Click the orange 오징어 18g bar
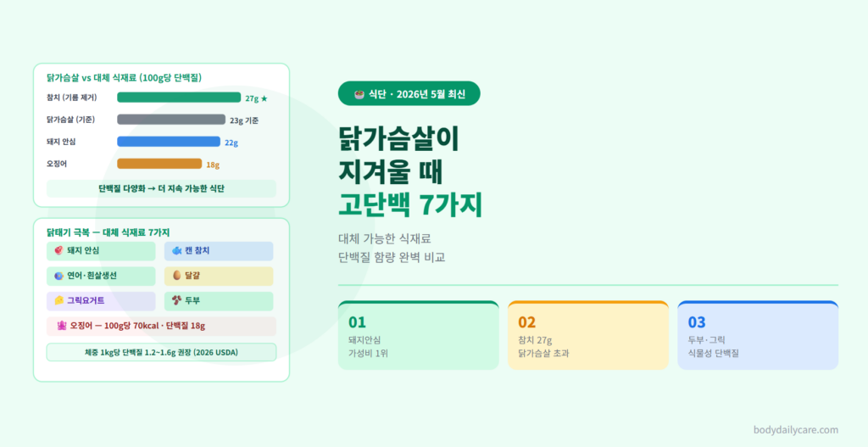Screen dimensions: 868x447 tap(159, 164)
